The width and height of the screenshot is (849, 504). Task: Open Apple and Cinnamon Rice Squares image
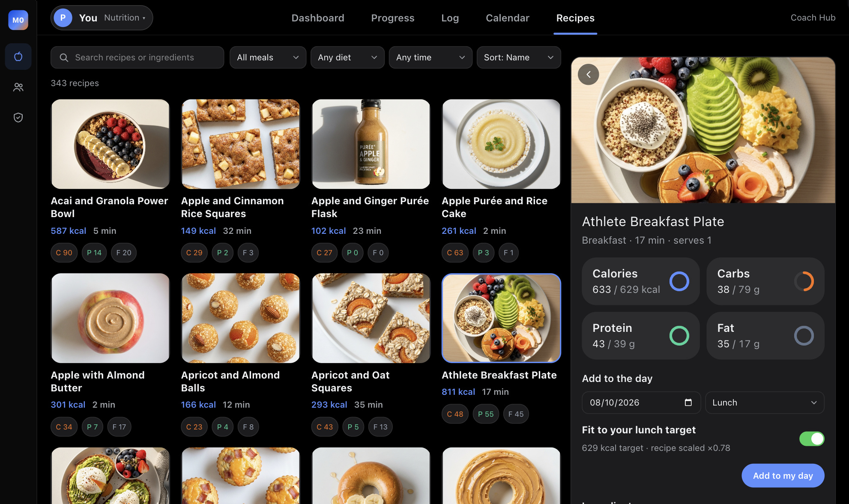click(240, 144)
